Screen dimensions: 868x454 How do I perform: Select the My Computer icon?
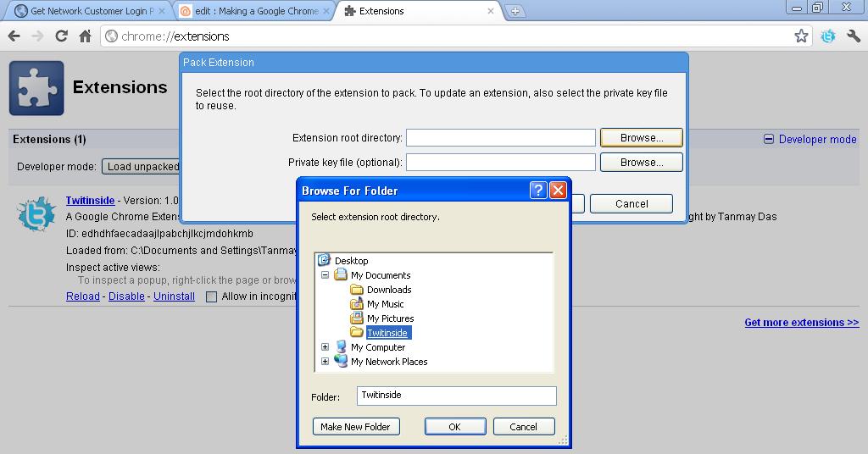coord(341,346)
